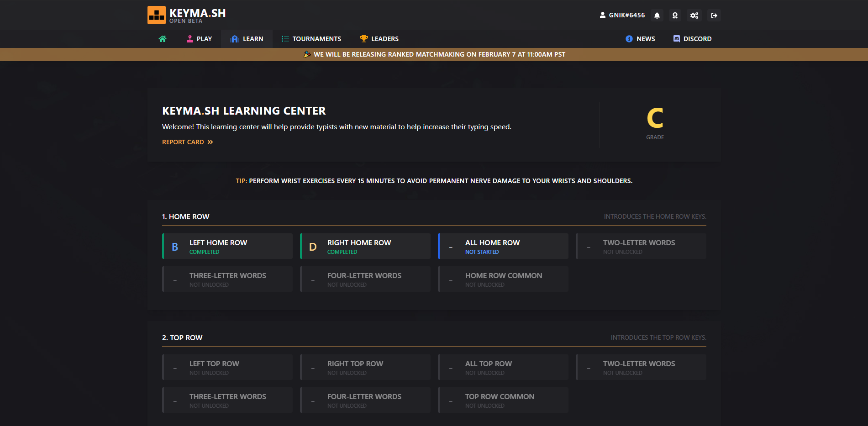
Task: Click the locked Four-Letter Words home row lesson
Action: tap(365, 279)
